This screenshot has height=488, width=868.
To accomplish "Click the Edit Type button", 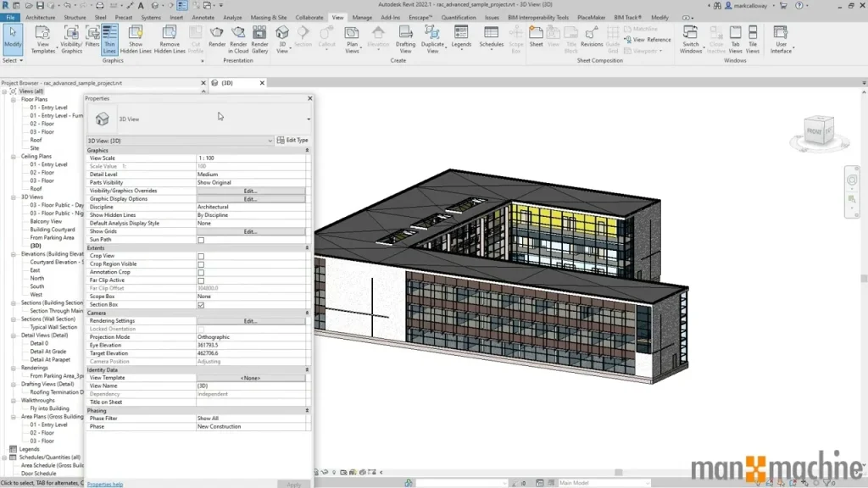I will tap(292, 141).
